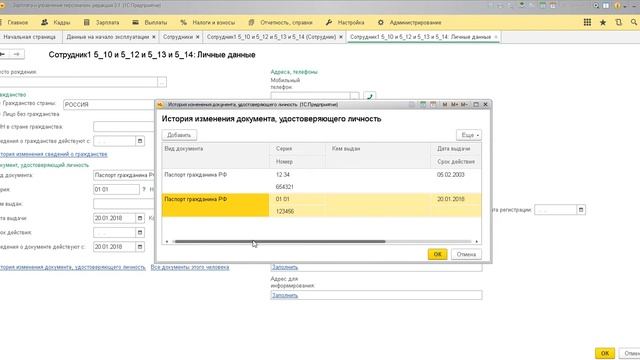Open calendar for document validity term
This screenshot has width=640, height=360.
[x=140, y=233]
